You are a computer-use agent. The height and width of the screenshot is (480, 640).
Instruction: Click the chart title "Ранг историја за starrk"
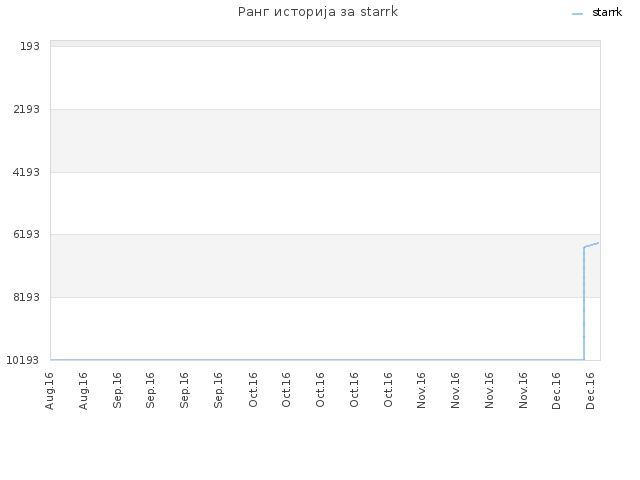coord(318,12)
